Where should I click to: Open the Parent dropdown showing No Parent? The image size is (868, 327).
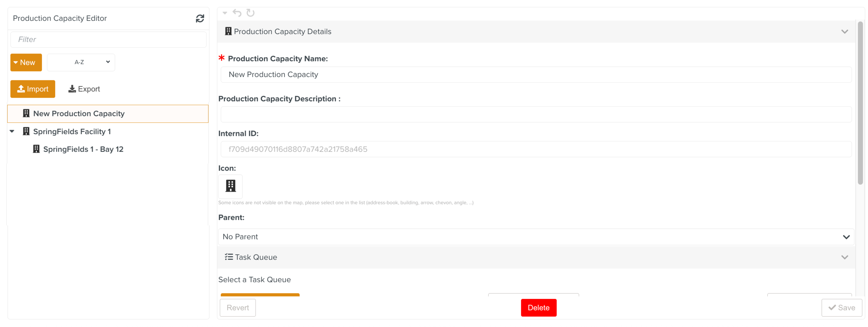(536, 237)
